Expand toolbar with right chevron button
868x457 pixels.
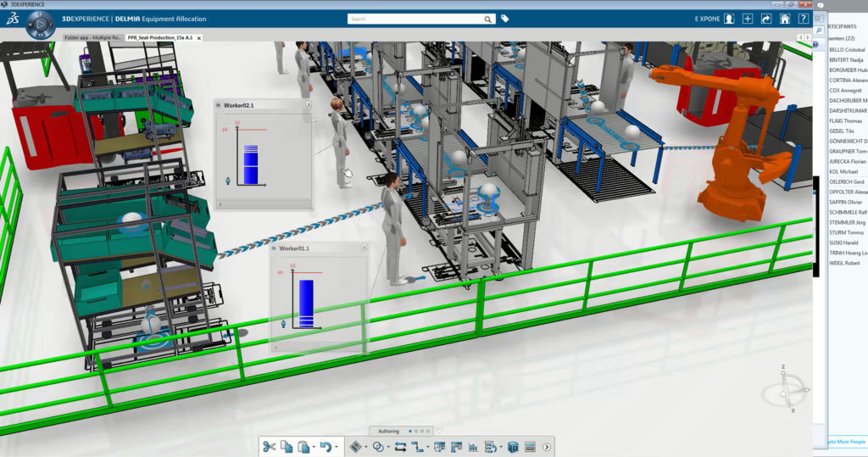tap(547, 447)
